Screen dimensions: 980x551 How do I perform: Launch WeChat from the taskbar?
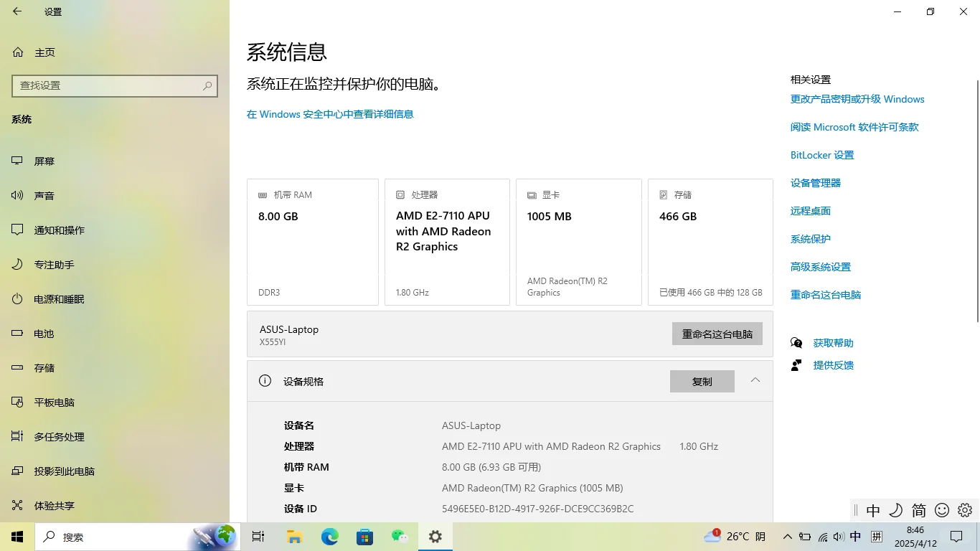pyautogui.click(x=400, y=536)
